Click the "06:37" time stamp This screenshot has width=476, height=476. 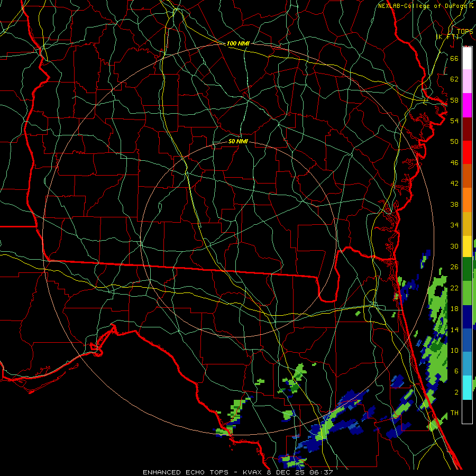tap(321, 472)
